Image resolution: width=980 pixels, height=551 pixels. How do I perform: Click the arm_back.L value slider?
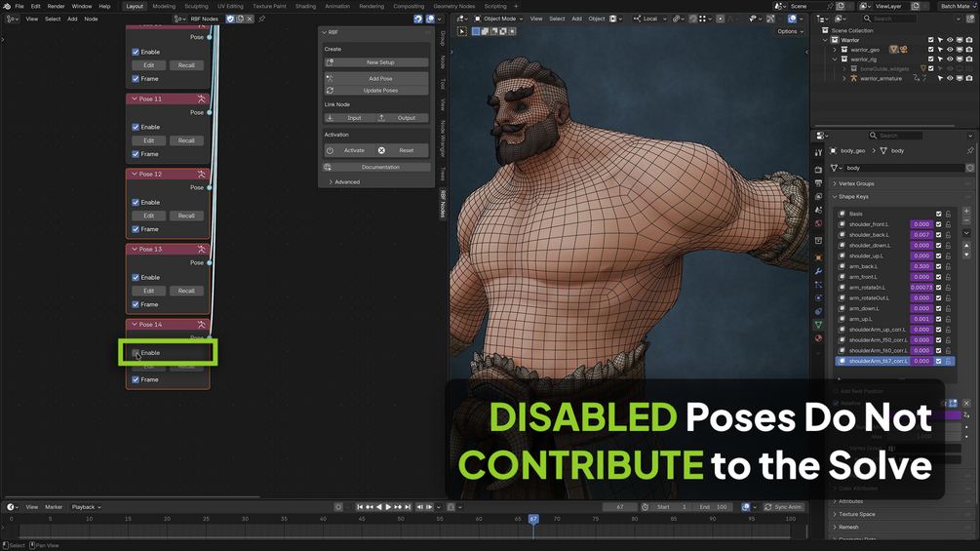921,266
